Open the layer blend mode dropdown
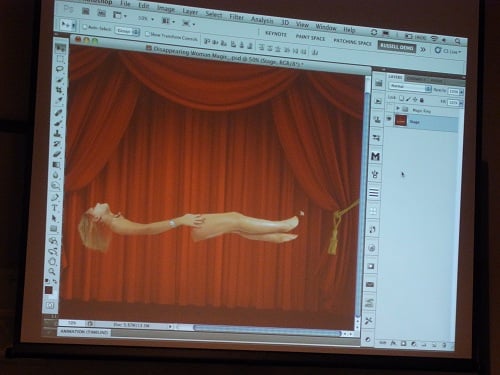 tap(410, 87)
